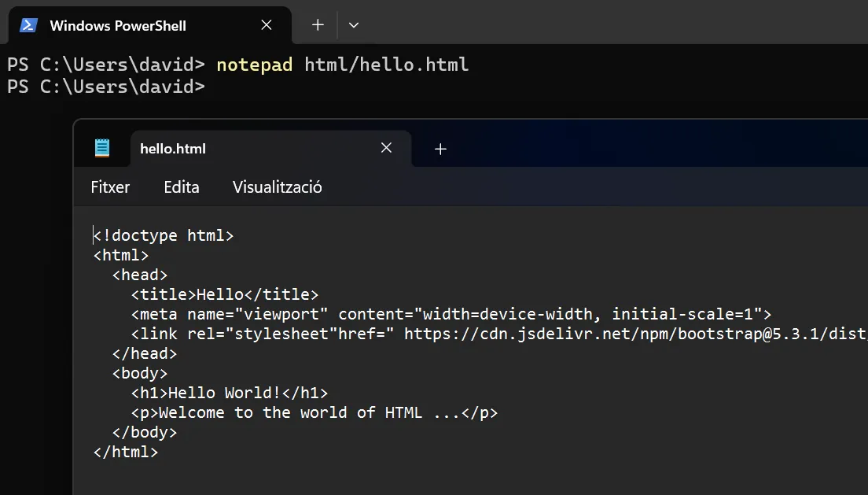Select the hello.html tab
Screen dimensions: 868x495
[173, 148]
